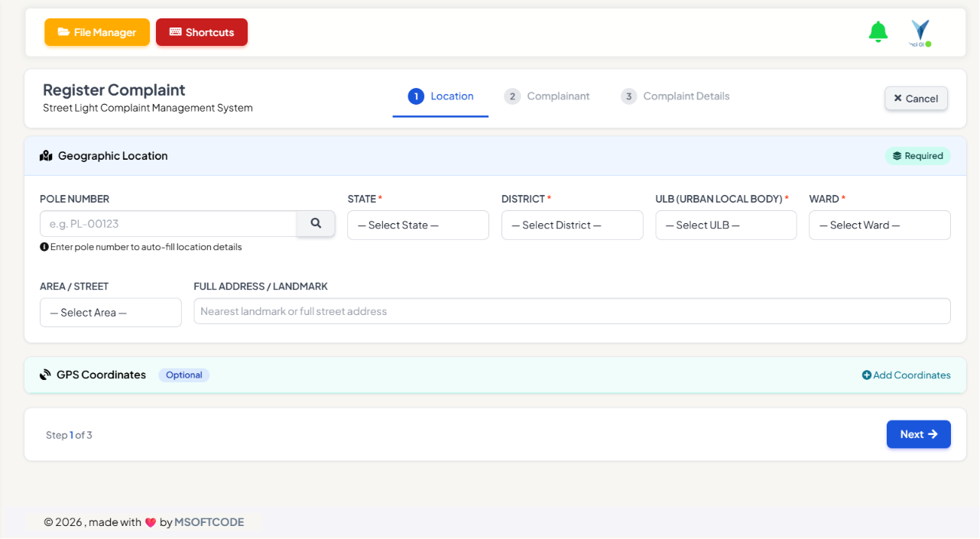Focus the Full Address / Landmark field
This screenshot has width=980, height=539.
(573, 311)
